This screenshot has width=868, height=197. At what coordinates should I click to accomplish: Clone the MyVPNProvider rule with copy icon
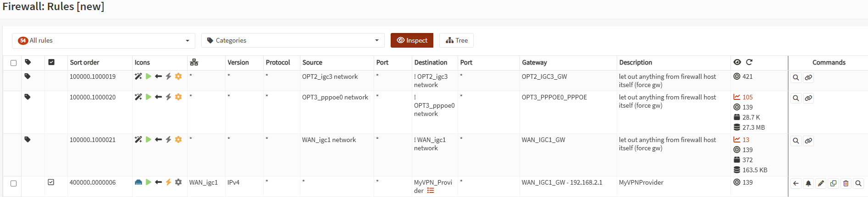[833, 183]
